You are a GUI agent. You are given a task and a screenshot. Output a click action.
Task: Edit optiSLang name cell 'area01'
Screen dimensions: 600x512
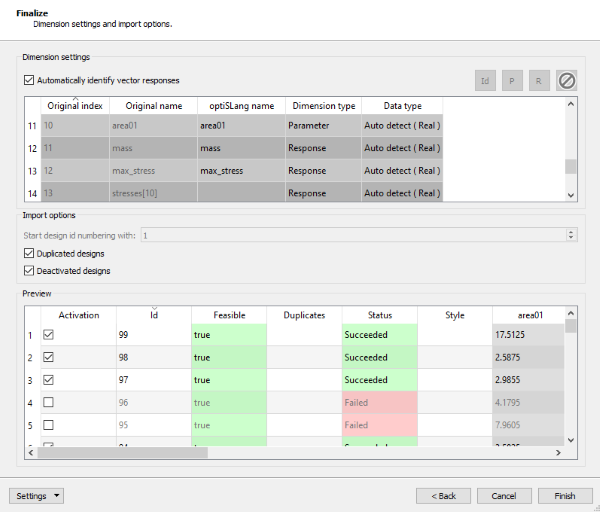241,126
